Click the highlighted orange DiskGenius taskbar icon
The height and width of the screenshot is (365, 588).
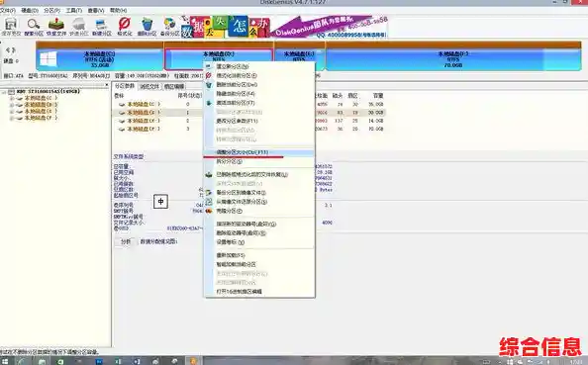pyautogui.click(x=193, y=361)
